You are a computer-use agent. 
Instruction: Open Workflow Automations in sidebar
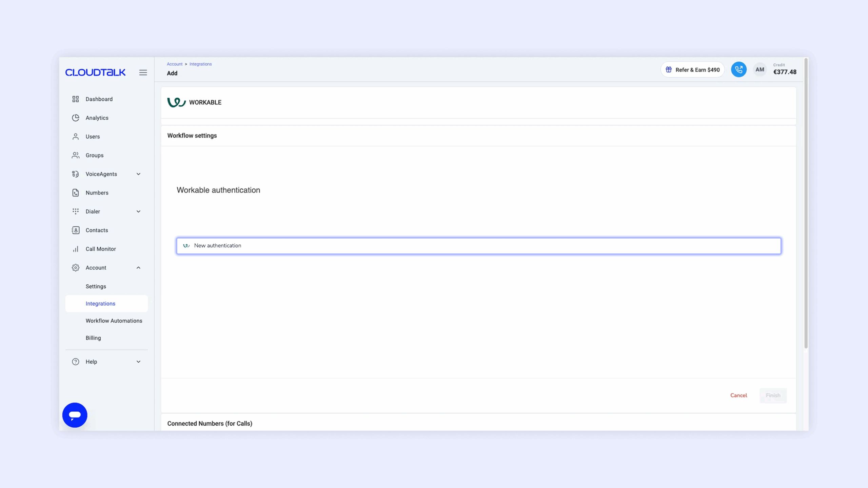[114, 321]
